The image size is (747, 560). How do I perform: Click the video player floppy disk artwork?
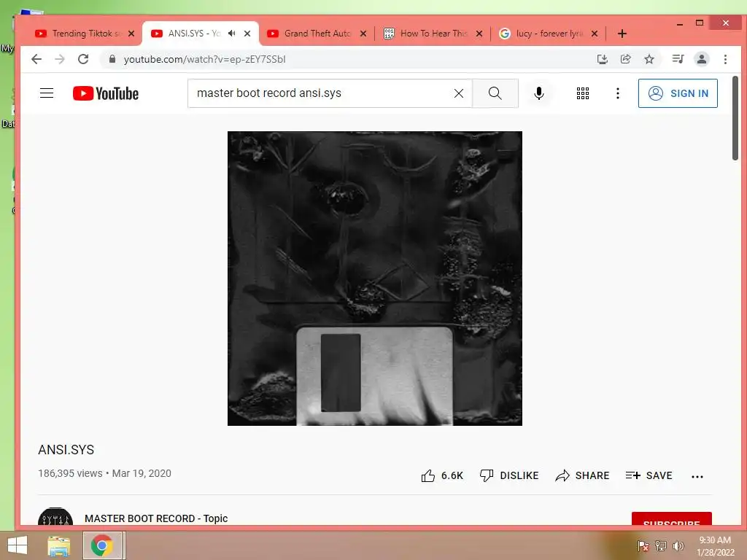coord(375,279)
